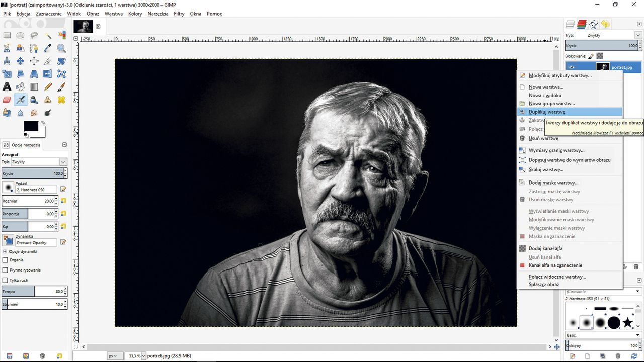Screen dimensions: 644x362
Task: Toggle link next to Kąt field
Action: pyautogui.click(x=63, y=227)
